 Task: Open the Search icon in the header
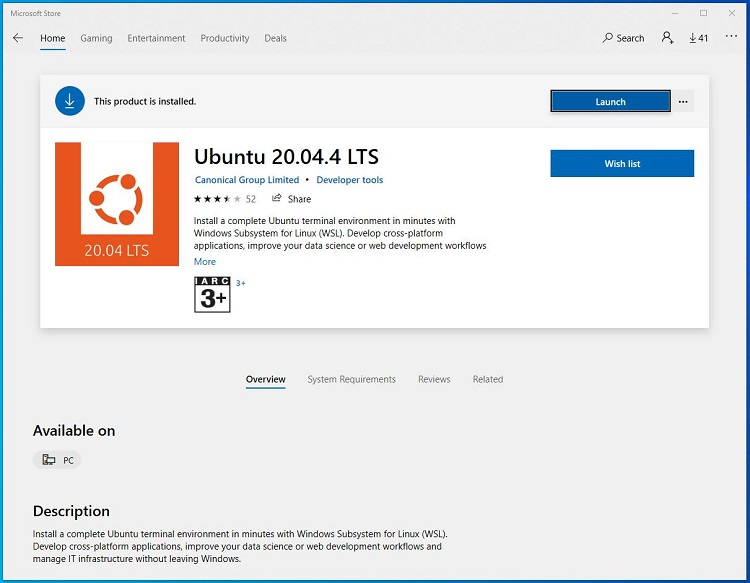point(623,38)
